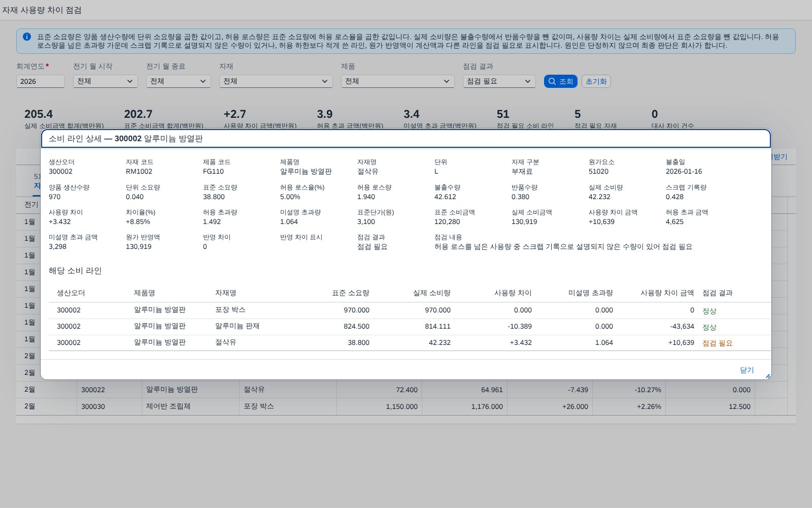Click the info icon in the notice banner
Viewport: 812px width, 508px height.
pyautogui.click(x=27, y=37)
